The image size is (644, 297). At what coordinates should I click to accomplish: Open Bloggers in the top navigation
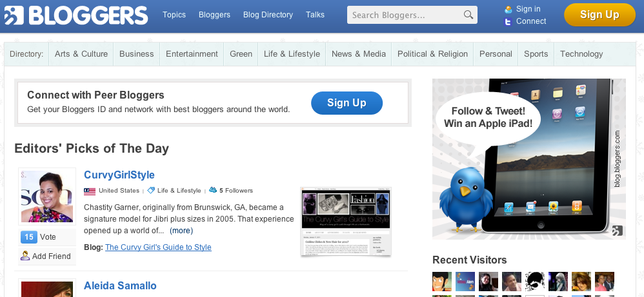click(214, 15)
